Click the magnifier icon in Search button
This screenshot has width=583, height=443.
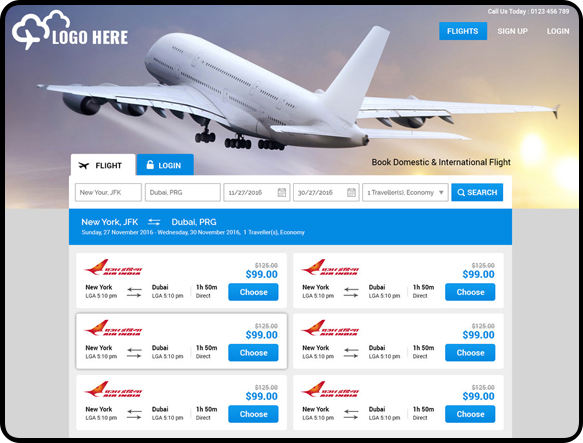[461, 193]
